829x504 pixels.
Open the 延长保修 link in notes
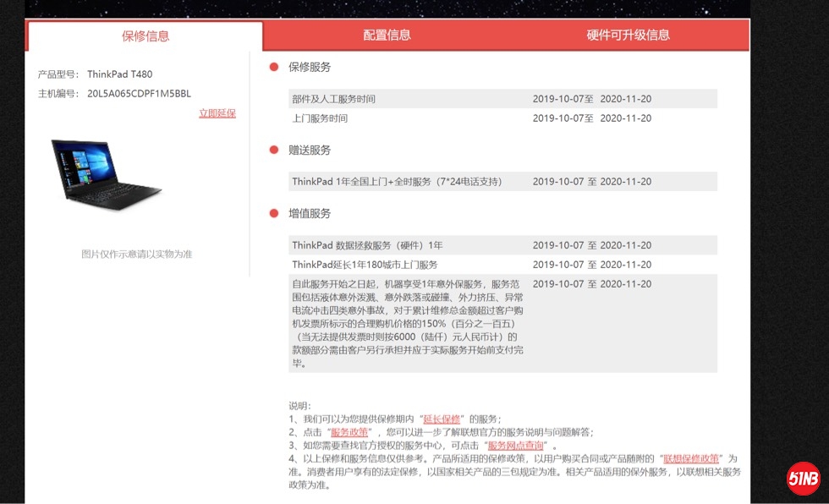[x=442, y=419]
